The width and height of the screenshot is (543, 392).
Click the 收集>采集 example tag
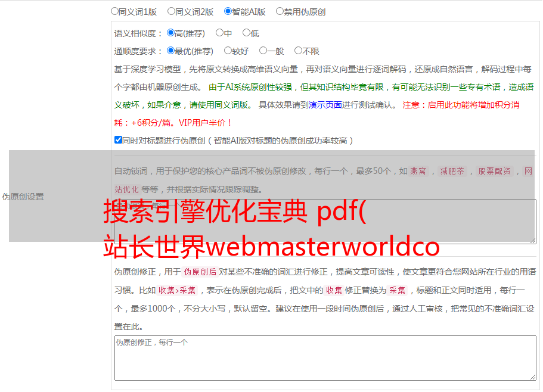point(177,290)
